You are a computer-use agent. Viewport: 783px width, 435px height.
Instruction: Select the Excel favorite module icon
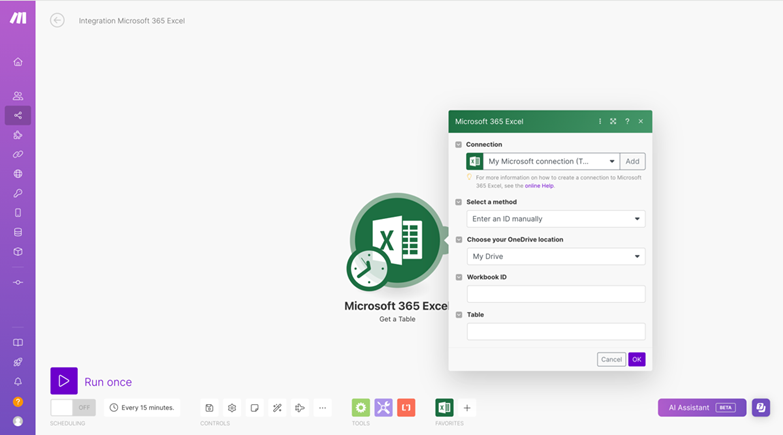point(444,408)
